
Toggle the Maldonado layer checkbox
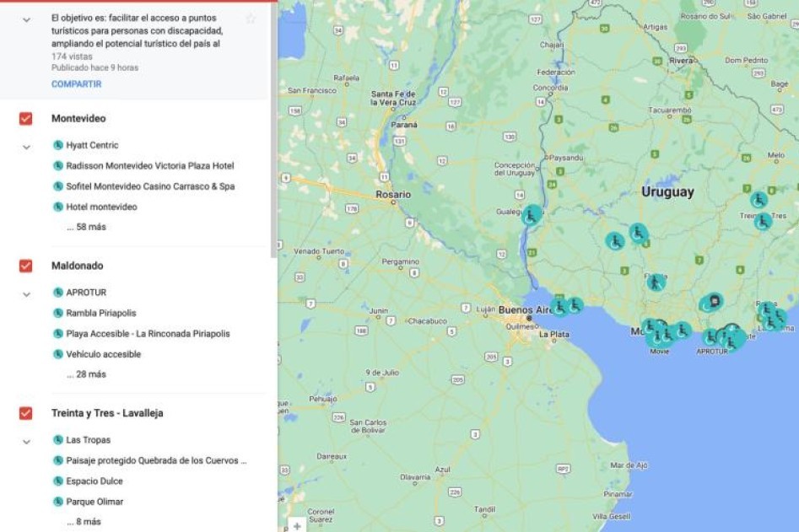click(26, 266)
